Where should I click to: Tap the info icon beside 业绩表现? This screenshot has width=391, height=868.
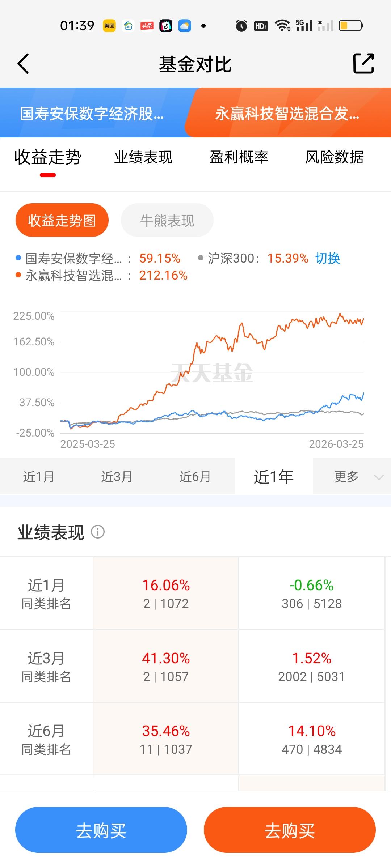98,532
